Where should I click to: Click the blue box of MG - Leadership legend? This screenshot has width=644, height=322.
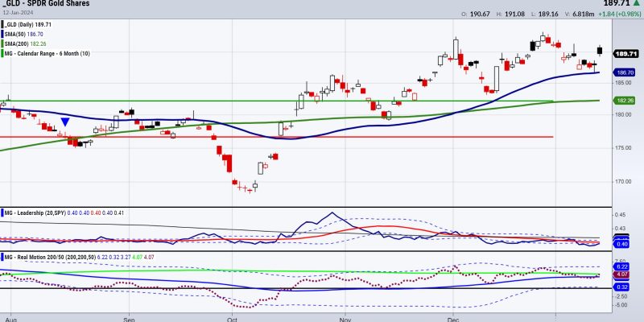(x=2, y=213)
